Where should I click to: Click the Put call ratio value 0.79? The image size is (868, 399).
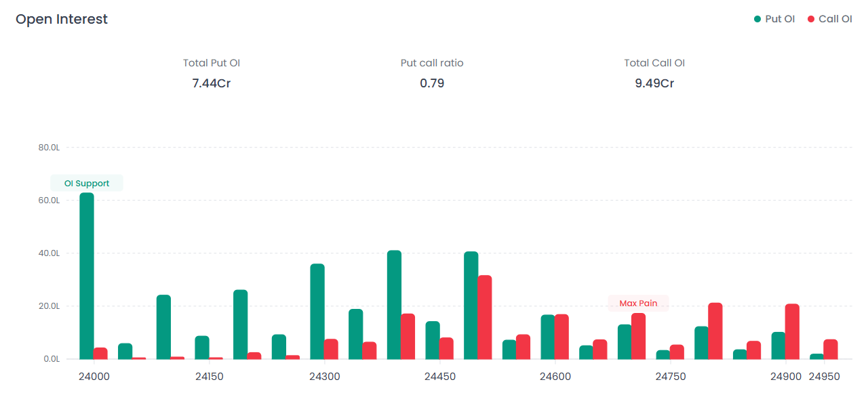432,83
